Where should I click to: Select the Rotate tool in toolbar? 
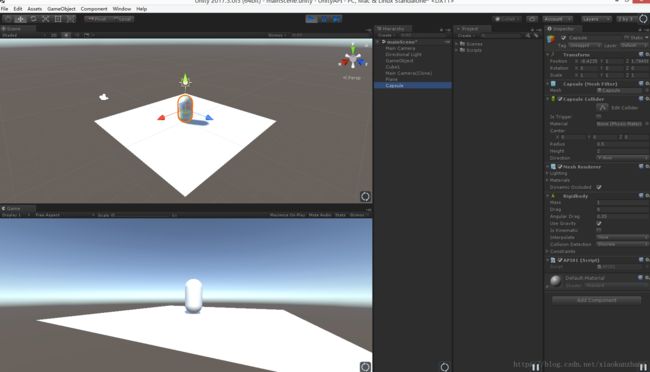coord(33,19)
